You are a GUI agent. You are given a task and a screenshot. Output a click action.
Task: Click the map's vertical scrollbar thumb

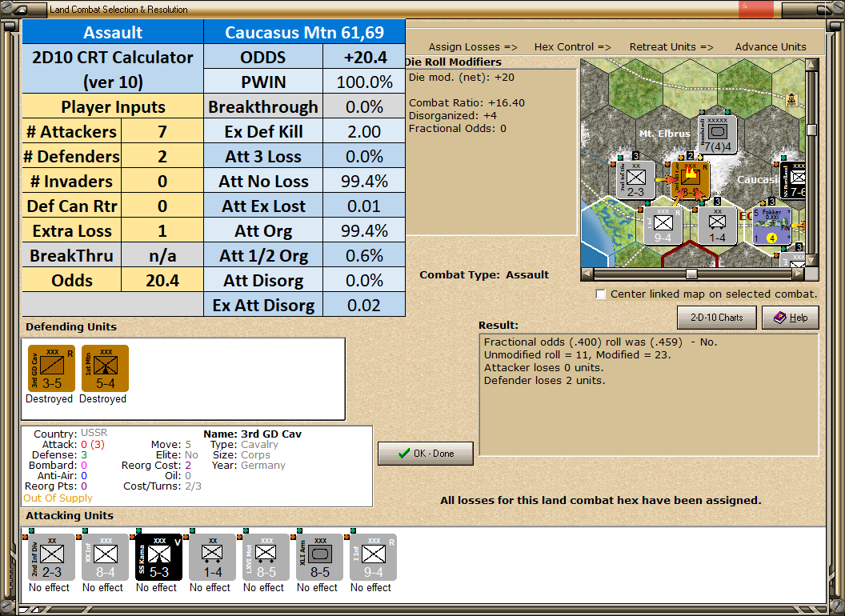pos(811,130)
